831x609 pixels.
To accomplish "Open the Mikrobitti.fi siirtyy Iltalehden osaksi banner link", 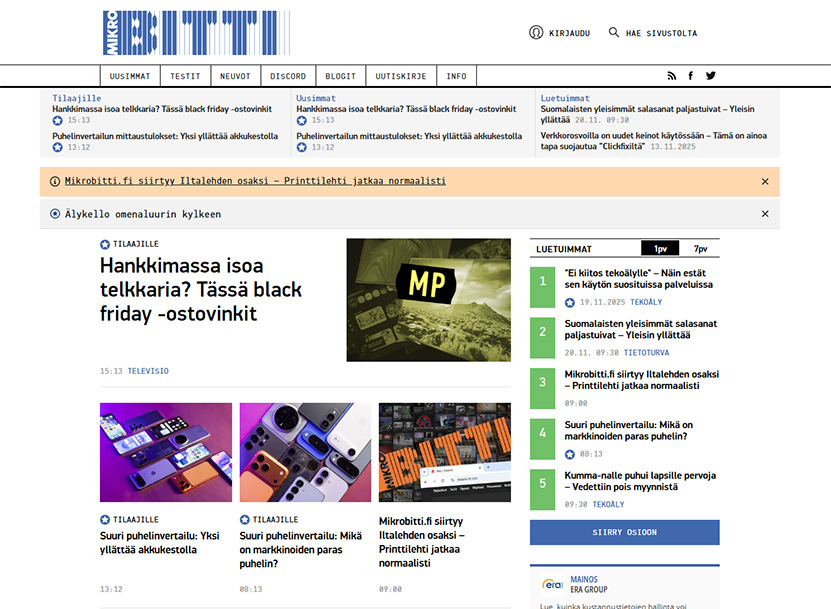I will (255, 181).
